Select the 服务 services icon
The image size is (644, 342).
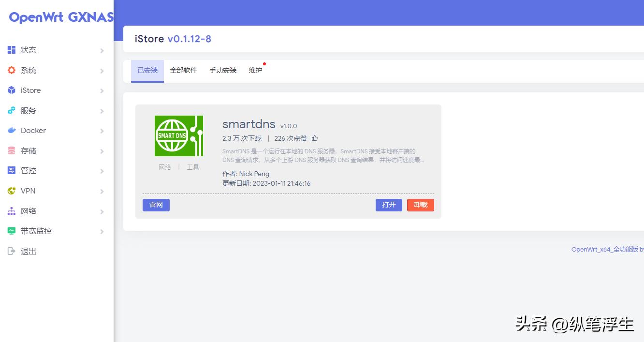point(11,110)
